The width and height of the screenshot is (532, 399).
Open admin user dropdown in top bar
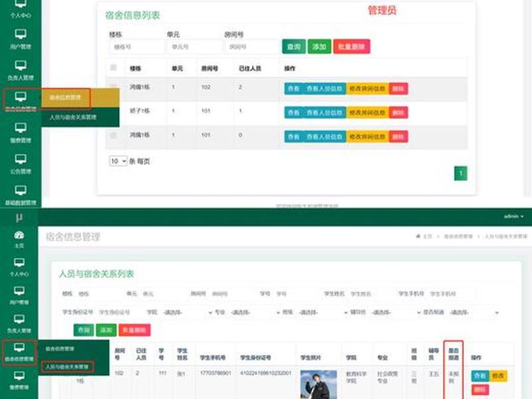tap(513, 216)
